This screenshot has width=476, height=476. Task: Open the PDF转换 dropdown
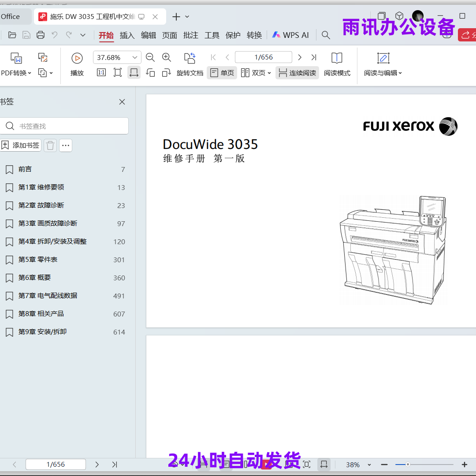point(16,73)
